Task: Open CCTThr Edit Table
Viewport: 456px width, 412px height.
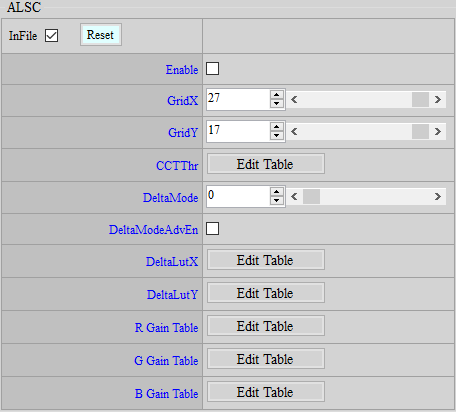Action: tap(266, 164)
